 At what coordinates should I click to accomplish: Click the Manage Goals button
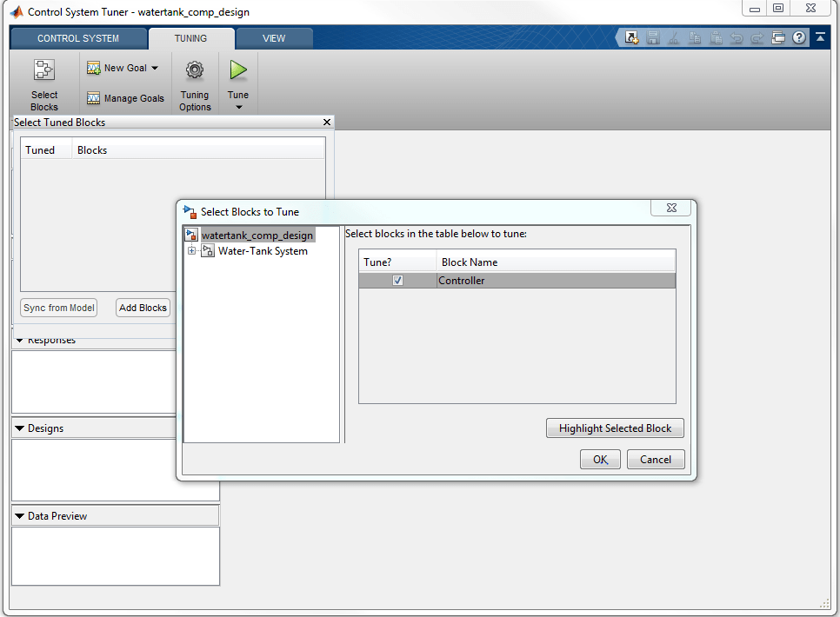(x=125, y=98)
